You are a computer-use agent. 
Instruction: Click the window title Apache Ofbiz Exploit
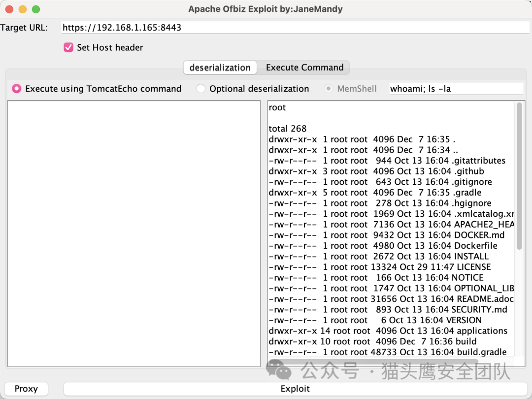coord(266,9)
